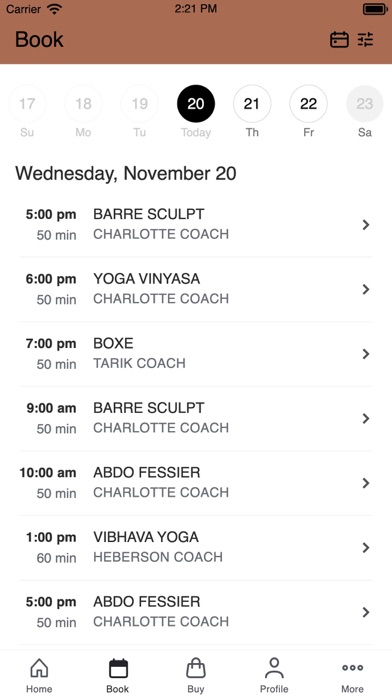Open the More ellipsis icon

coord(352,668)
